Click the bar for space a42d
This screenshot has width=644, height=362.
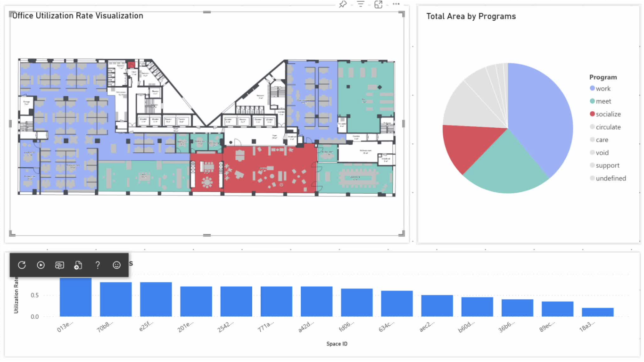(x=316, y=302)
